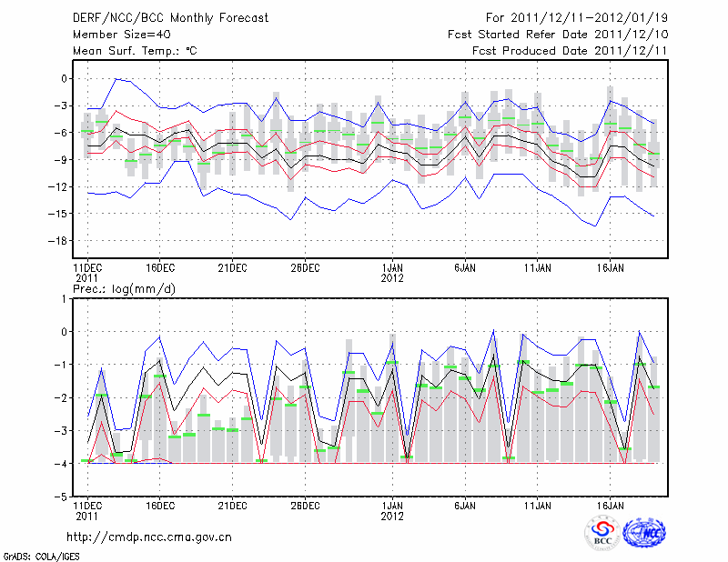Click the BCC logo icon
Screen dimensions: 728x562
pos(602,536)
